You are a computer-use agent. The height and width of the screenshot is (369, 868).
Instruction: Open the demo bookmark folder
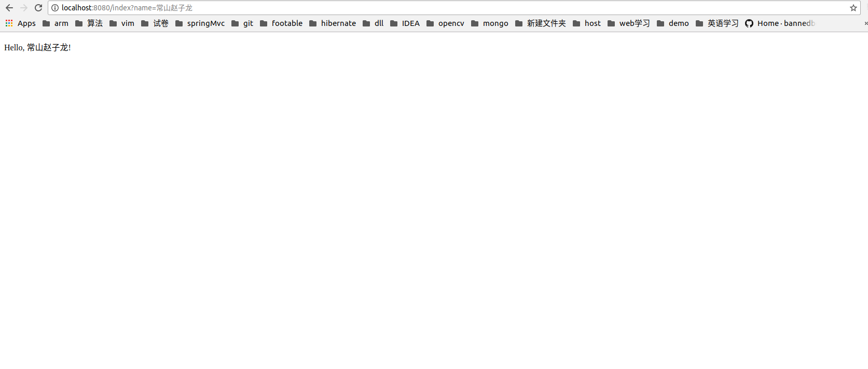pyautogui.click(x=673, y=23)
